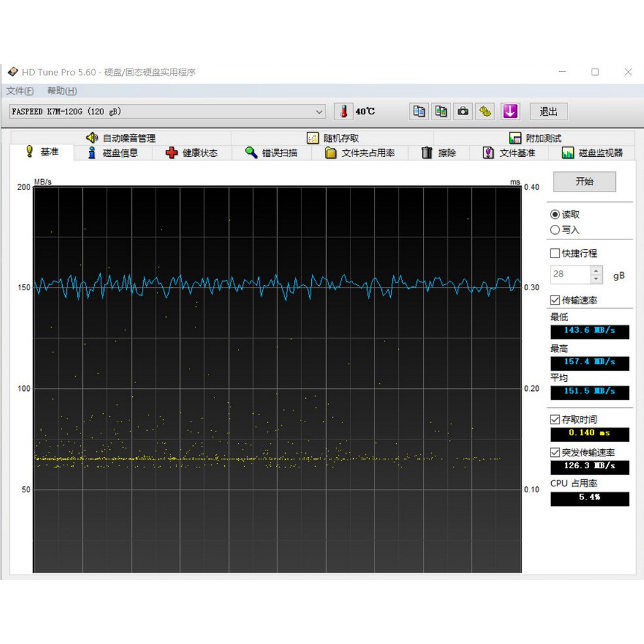Click the purple download arrow icon
Image resolution: width=644 pixels, height=644 pixels.
tap(510, 111)
